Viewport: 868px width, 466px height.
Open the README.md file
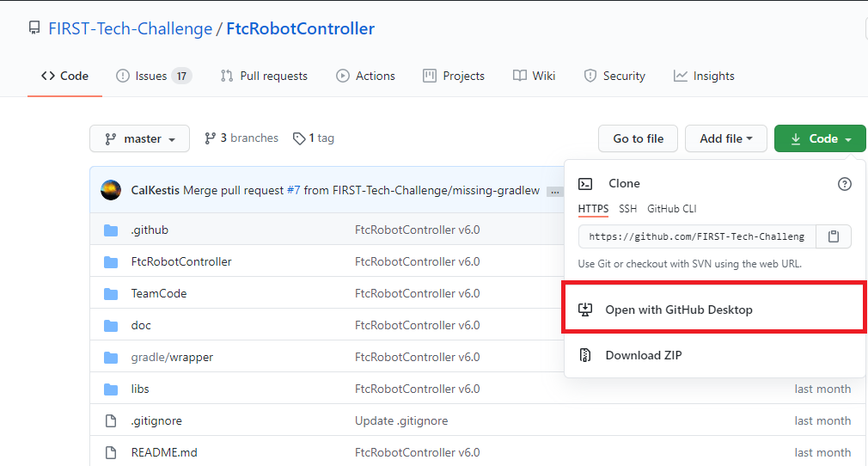[x=164, y=453]
